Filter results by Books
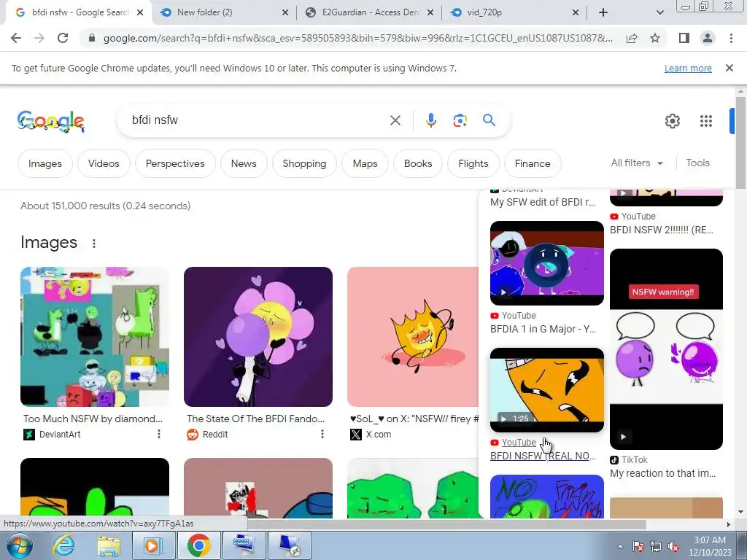 point(418,163)
